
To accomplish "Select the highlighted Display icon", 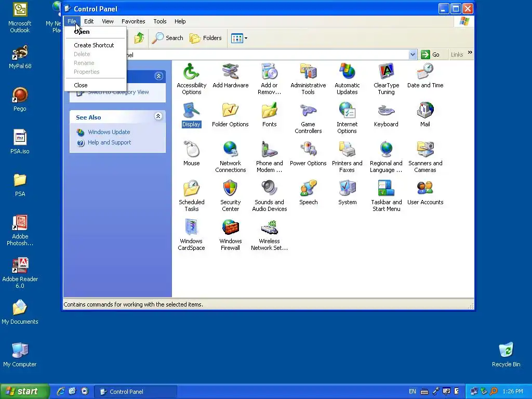I will pos(191,115).
